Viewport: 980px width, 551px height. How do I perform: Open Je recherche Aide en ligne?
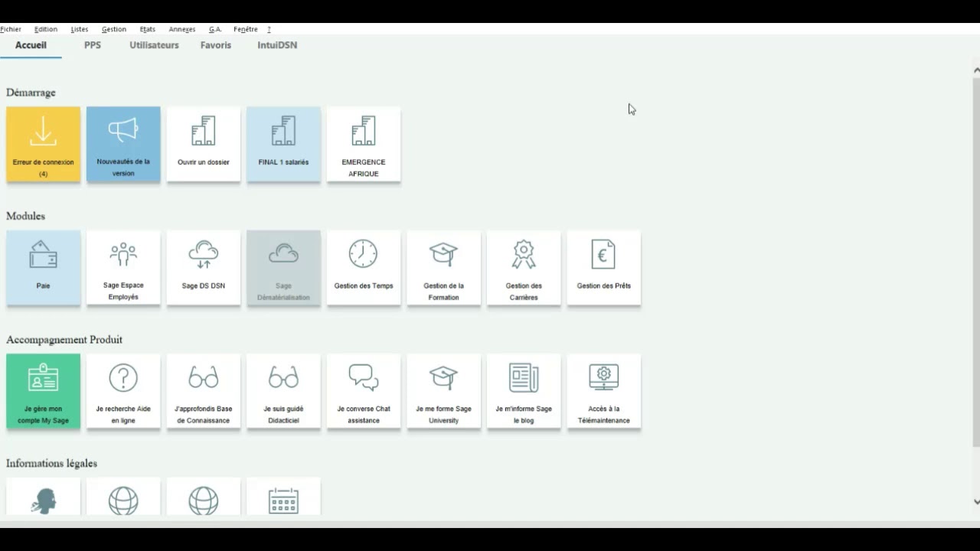point(123,391)
